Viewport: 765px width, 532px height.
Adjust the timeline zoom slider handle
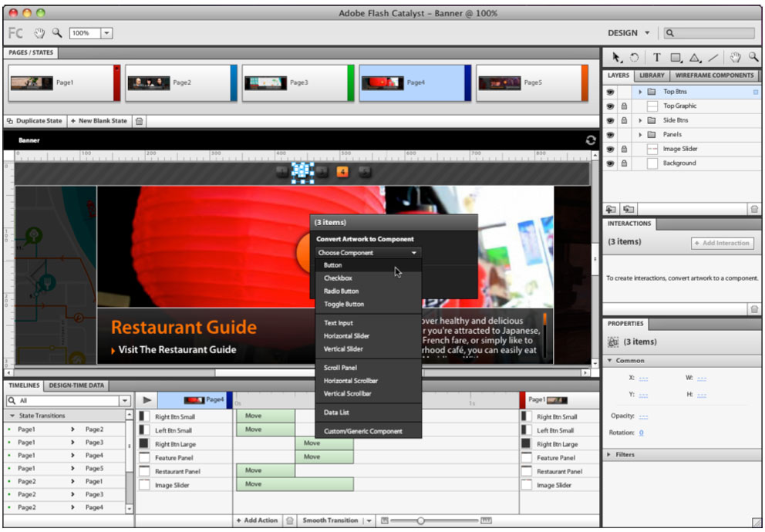coord(420,520)
